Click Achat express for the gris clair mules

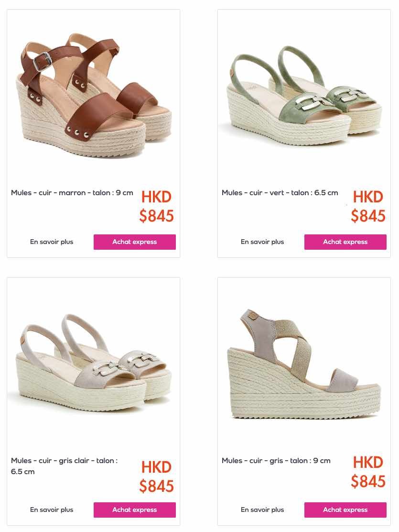click(135, 510)
